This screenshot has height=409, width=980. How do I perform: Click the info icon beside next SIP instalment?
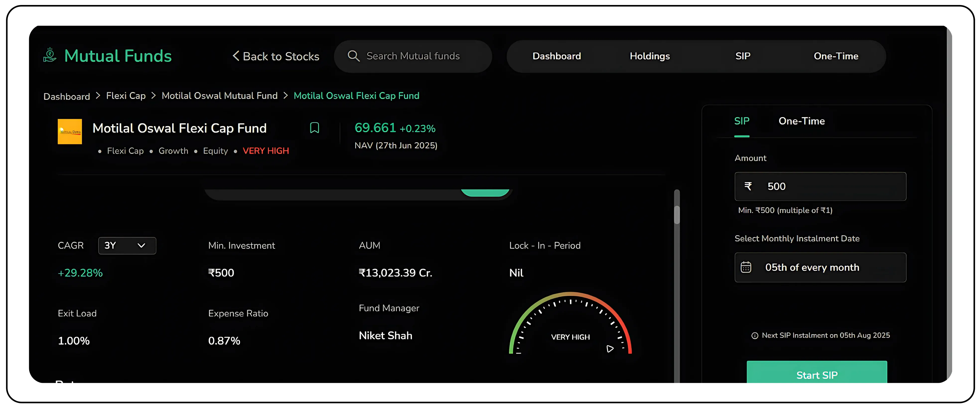[x=754, y=336]
